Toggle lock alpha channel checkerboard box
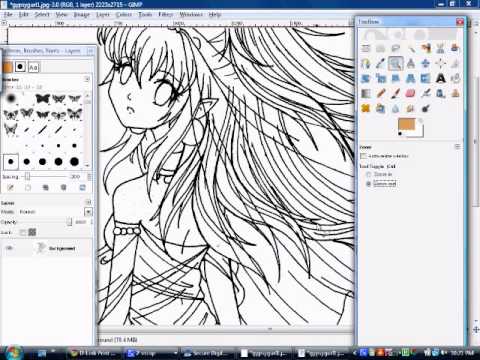480x360 pixels. click(x=32, y=232)
